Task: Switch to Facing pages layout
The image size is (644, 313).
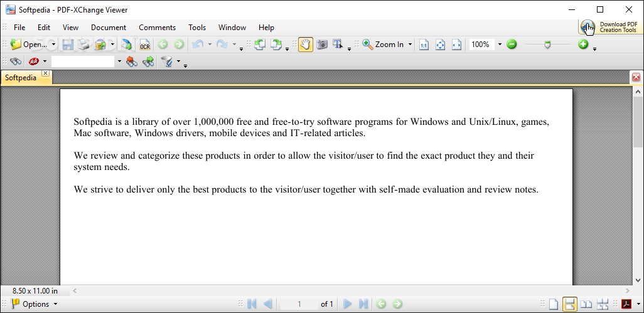Action: pyautogui.click(x=586, y=304)
